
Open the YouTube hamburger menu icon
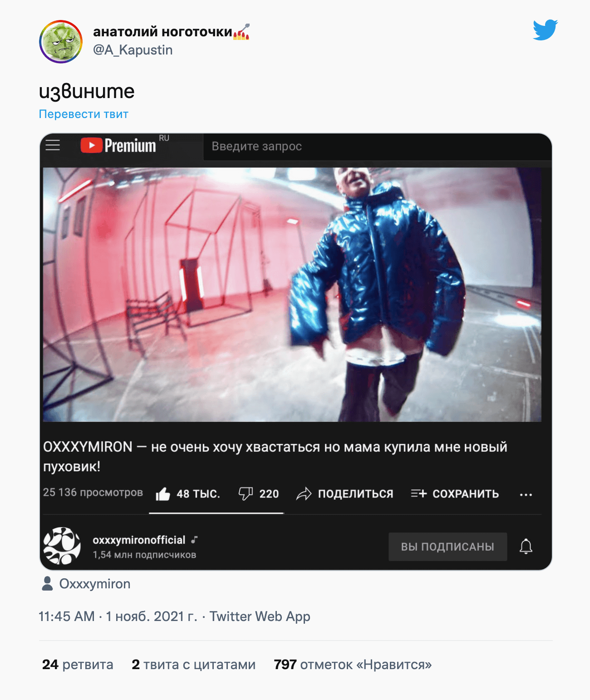[53, 145]
